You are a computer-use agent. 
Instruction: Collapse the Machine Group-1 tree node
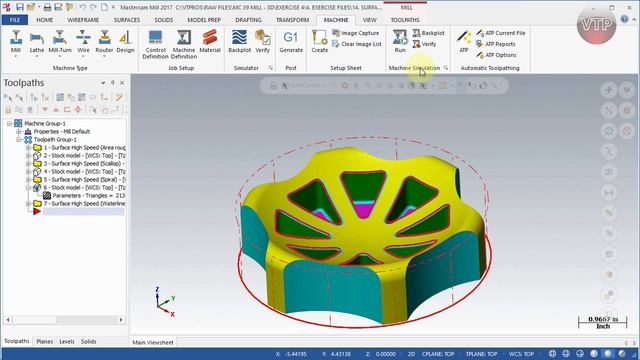tap(9, 123)
